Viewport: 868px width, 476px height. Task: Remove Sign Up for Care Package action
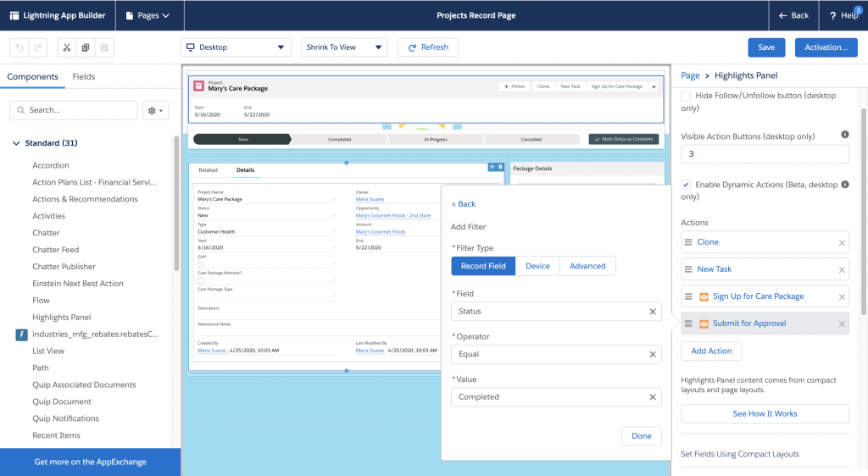coord(842,297)
